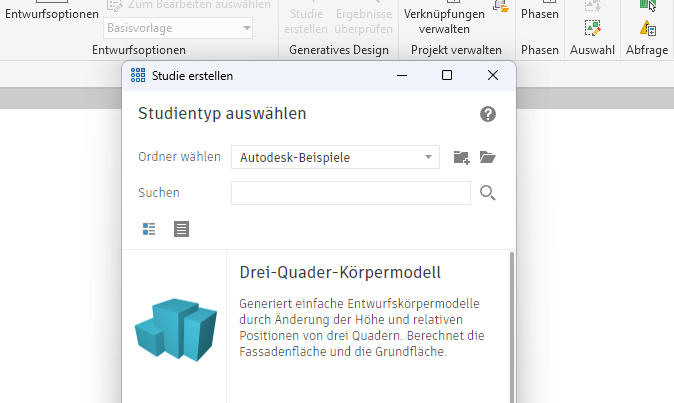The image size is (674, 403).
Task: Click the Studie erstellen grid window icon
Action: [x=138, y=75]
